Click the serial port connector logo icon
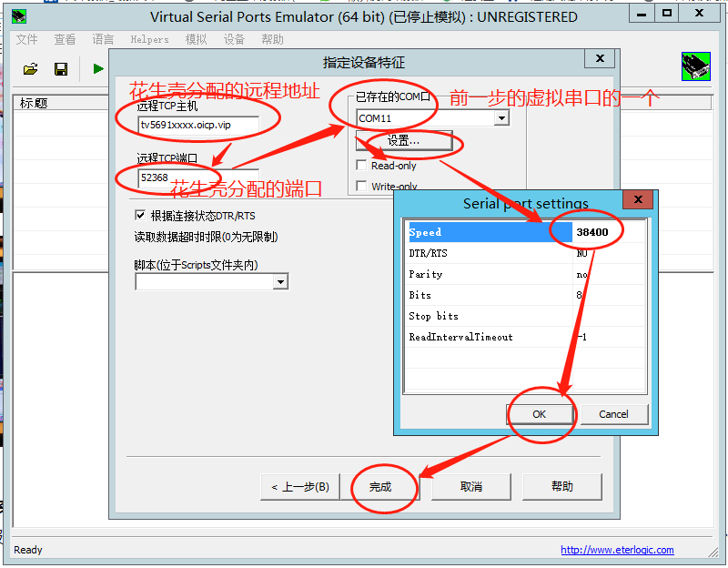728x568 pixels. click(695, 66)
